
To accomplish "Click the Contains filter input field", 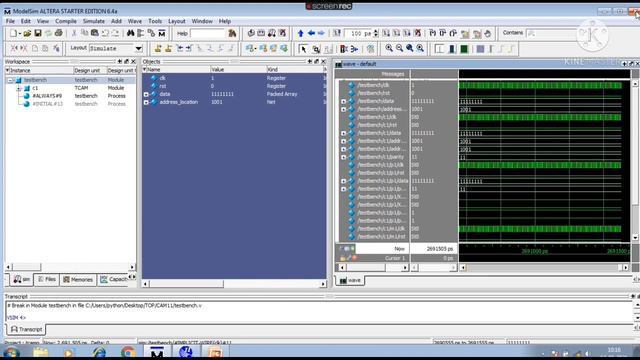I will tap(552, 33).
